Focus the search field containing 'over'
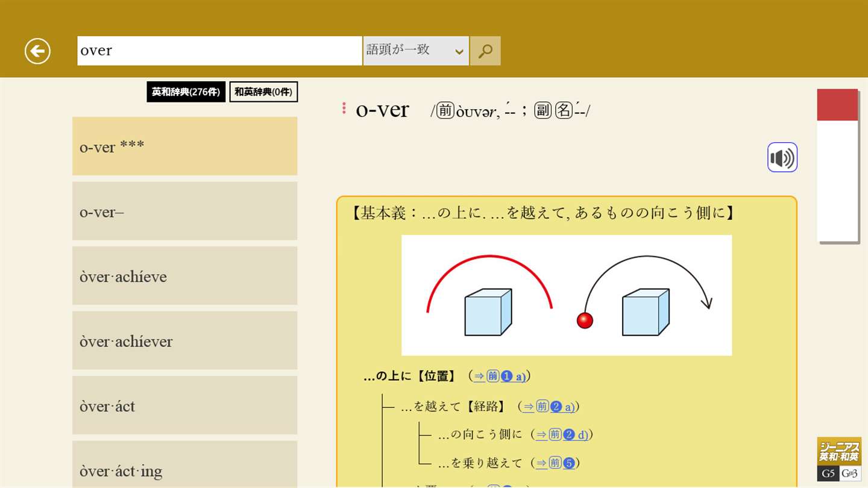This screenshot has width=868, height=488. point(219,51)
